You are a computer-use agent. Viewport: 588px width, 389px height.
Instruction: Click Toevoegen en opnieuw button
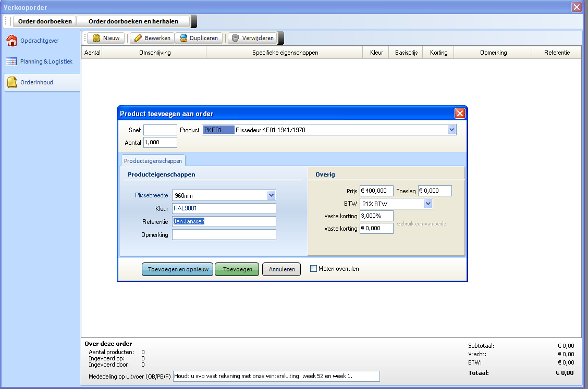(x=177, y=269)
